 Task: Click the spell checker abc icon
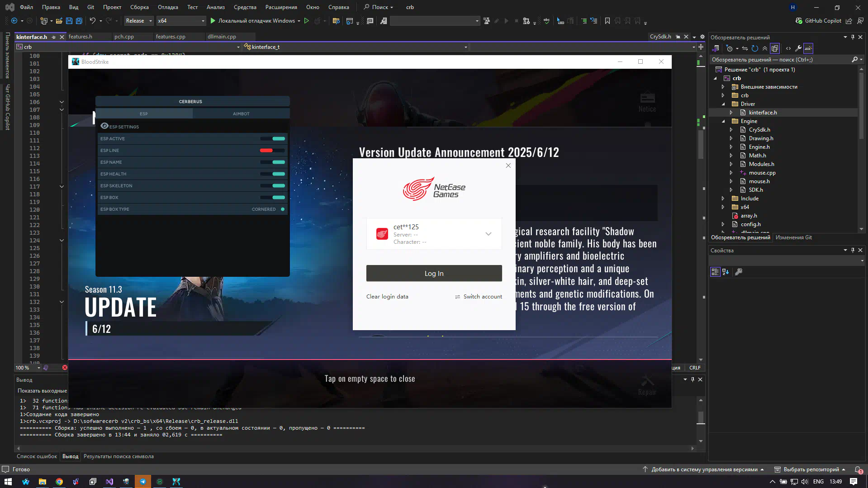click(x=547, y=21)
